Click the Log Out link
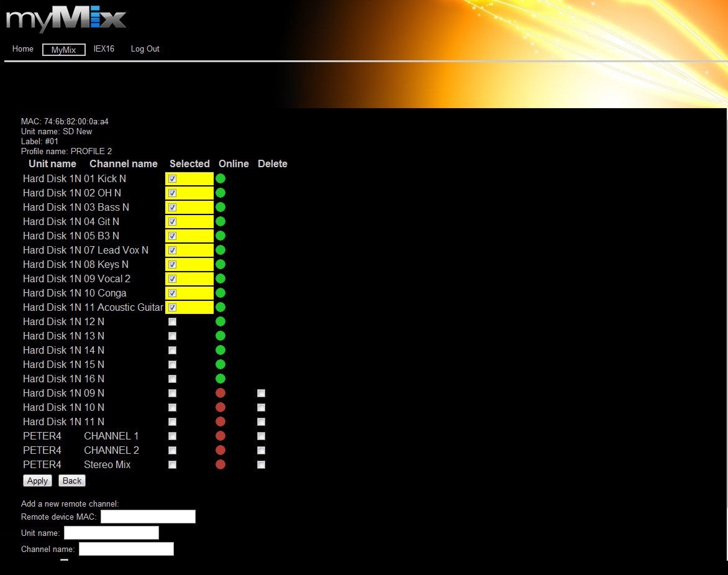The height and width of the screenshot is (575, 728). 145,49
